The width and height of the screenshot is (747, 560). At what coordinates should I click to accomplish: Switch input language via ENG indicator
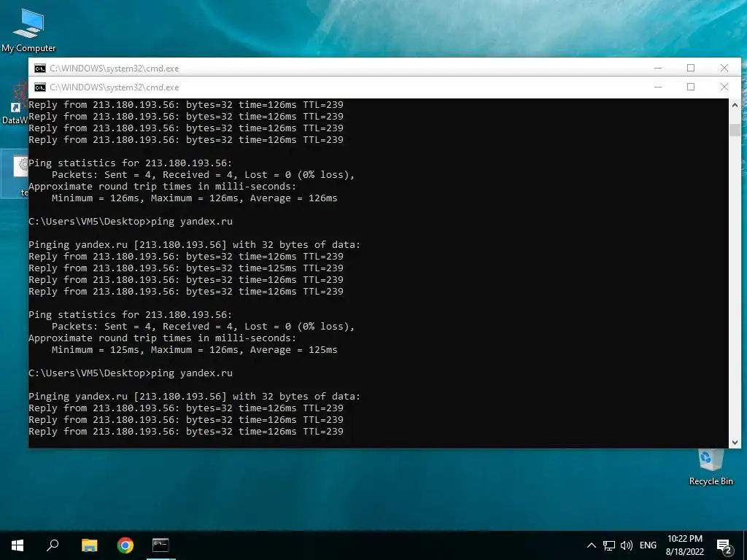(x=648, y=545)
